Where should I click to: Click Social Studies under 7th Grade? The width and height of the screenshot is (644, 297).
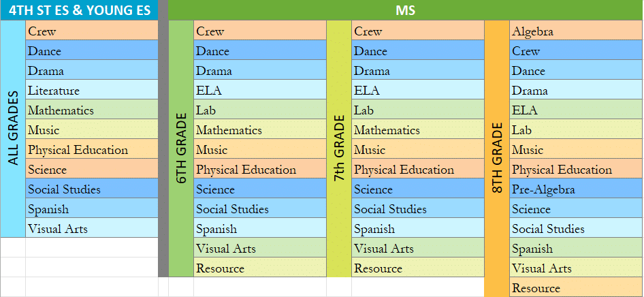tap(417, 209)
